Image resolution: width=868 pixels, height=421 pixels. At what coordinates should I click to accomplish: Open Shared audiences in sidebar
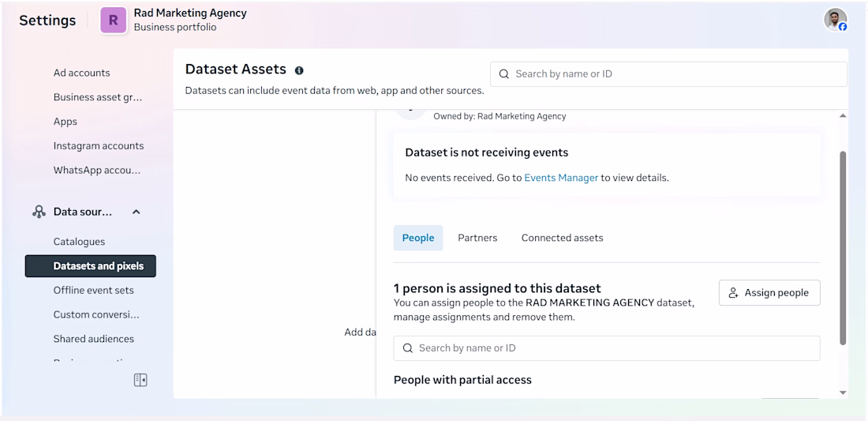tap(94, 339)
